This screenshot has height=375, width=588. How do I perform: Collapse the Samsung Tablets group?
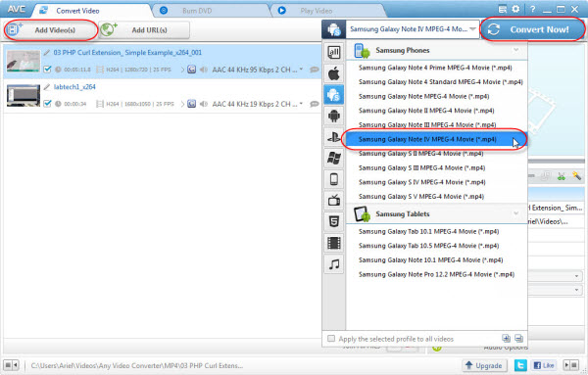coord(516,213)
